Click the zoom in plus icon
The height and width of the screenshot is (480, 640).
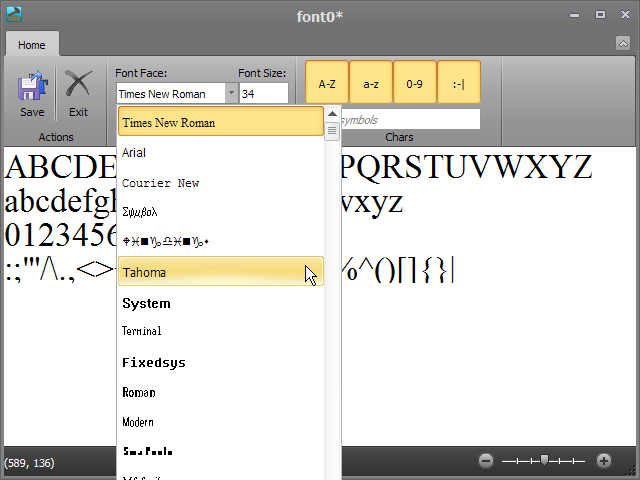[x=604, y=461]
